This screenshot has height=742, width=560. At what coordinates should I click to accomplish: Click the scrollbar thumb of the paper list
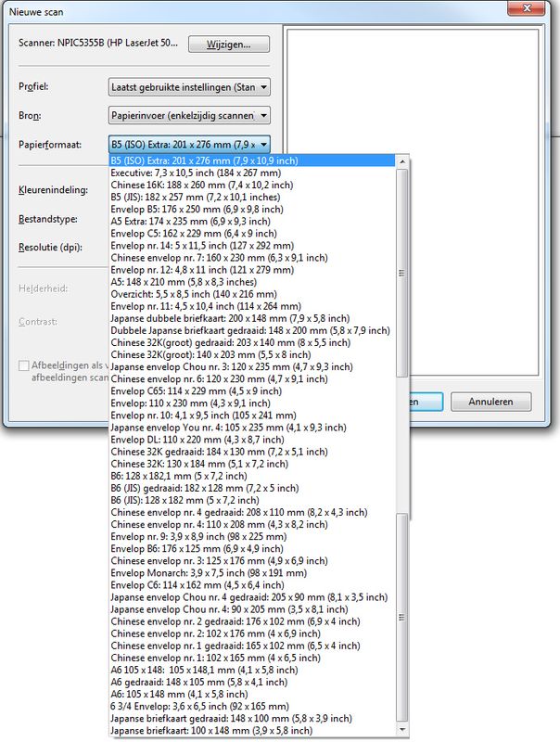point(402,273)
